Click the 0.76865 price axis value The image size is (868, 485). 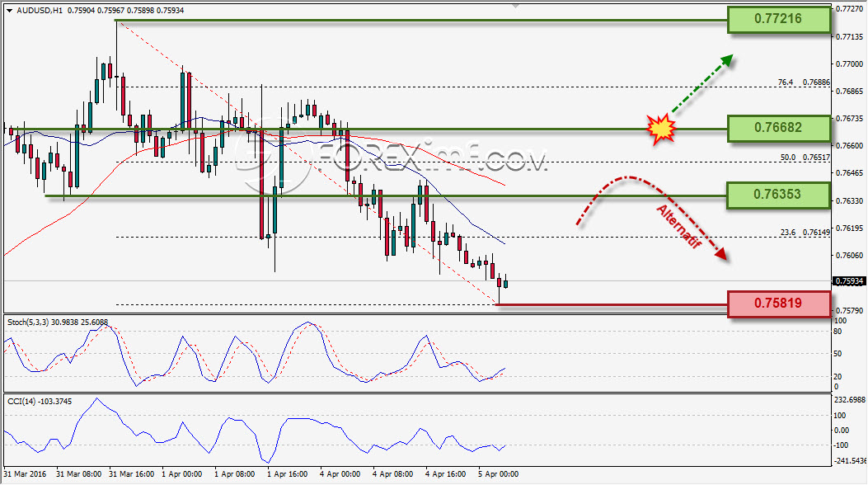coord(849,92)
